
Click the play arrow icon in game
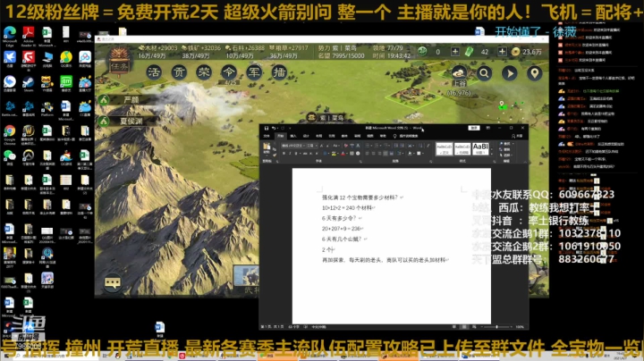510,73
